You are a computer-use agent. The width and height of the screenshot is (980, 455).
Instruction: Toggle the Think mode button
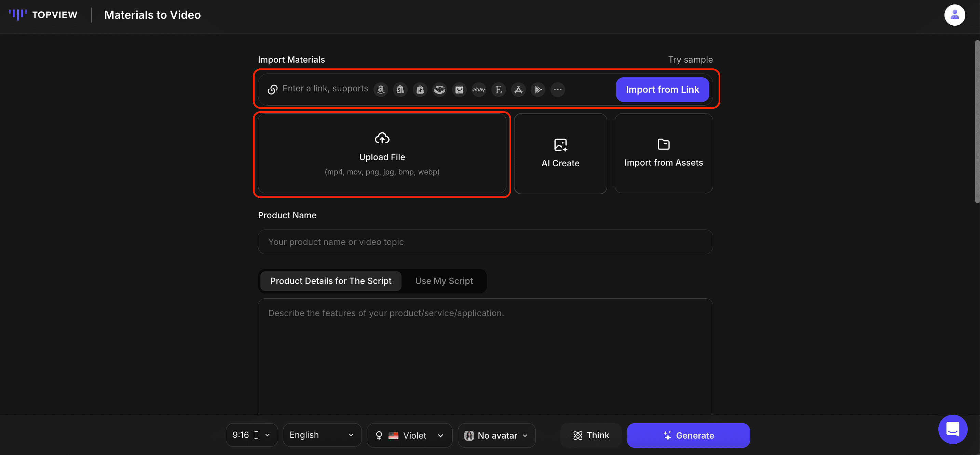click(x=591, y=435)
